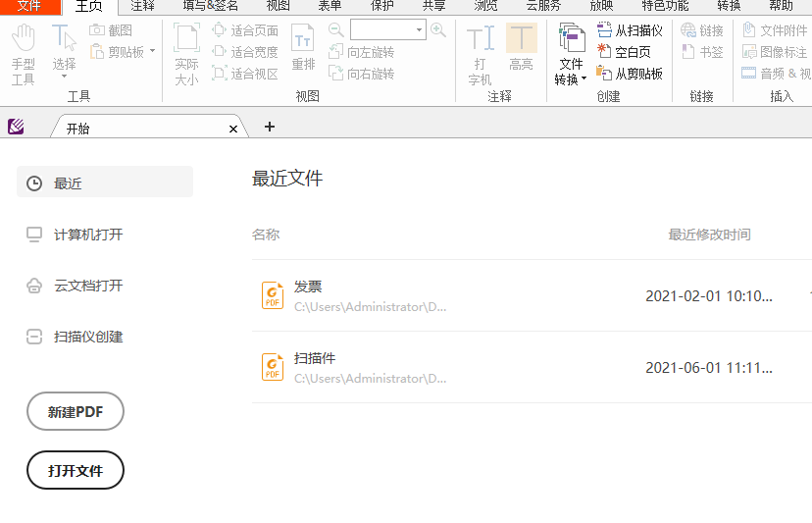This screenshot has width=812, height=523.
Task: Click the zoom out magnifier
Action: point(336,30)
